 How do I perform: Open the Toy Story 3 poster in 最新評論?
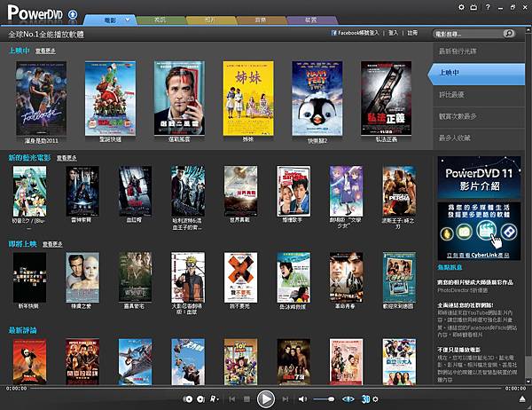(240, 362)
